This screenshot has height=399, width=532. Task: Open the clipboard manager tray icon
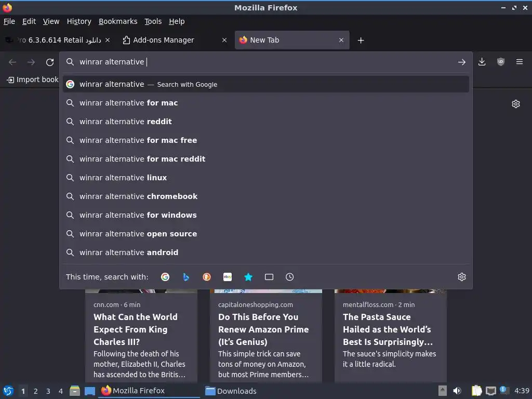coord(477,391)
